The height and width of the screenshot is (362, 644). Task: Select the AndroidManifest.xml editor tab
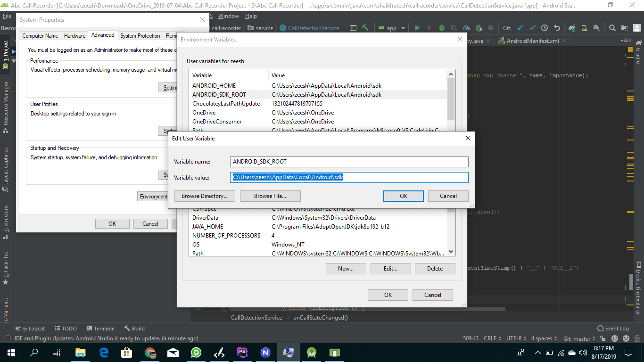point(533,41)
